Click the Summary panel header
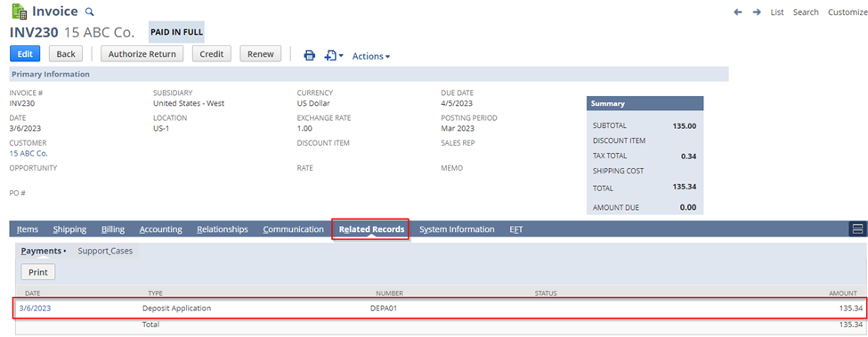This screenshot has height=337, width=868. point(645,103)
